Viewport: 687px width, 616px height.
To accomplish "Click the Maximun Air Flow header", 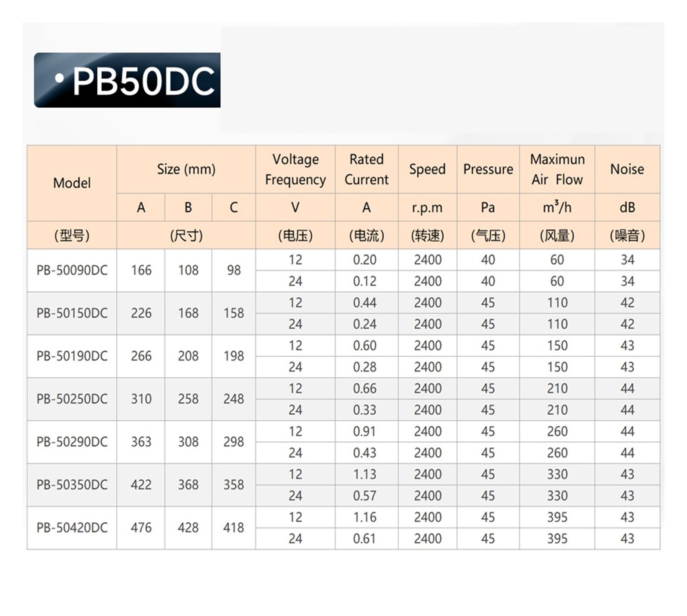I will 557,169.
